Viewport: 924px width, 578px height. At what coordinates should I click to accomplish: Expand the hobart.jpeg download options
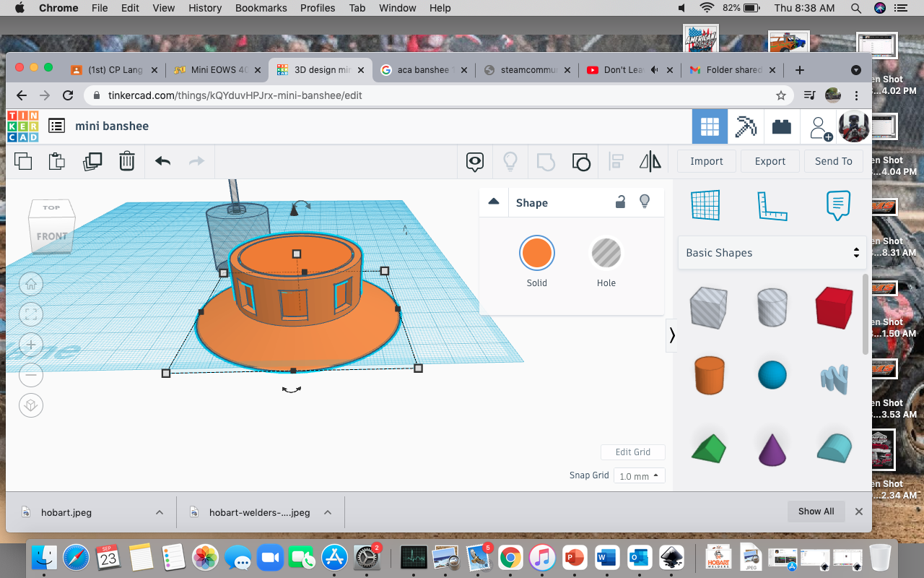(x=159, y=512)
